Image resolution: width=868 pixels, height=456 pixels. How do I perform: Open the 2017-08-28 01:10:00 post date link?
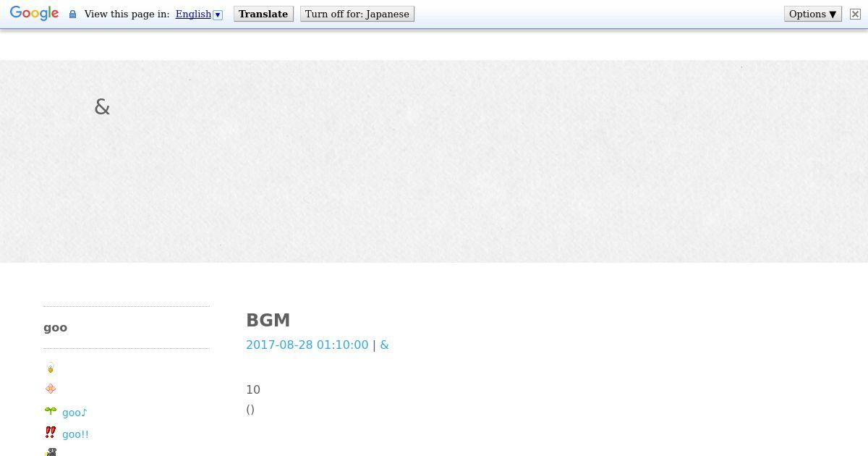pyautogui.click(x=307, y=345)
